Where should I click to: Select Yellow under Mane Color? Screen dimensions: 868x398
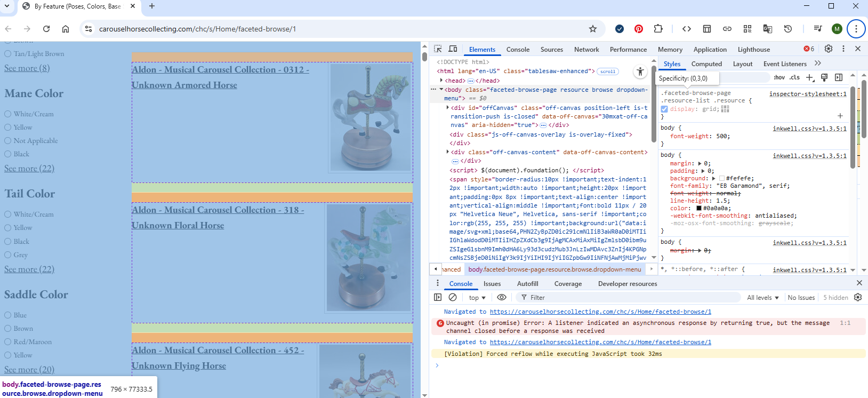coord(8,128)
